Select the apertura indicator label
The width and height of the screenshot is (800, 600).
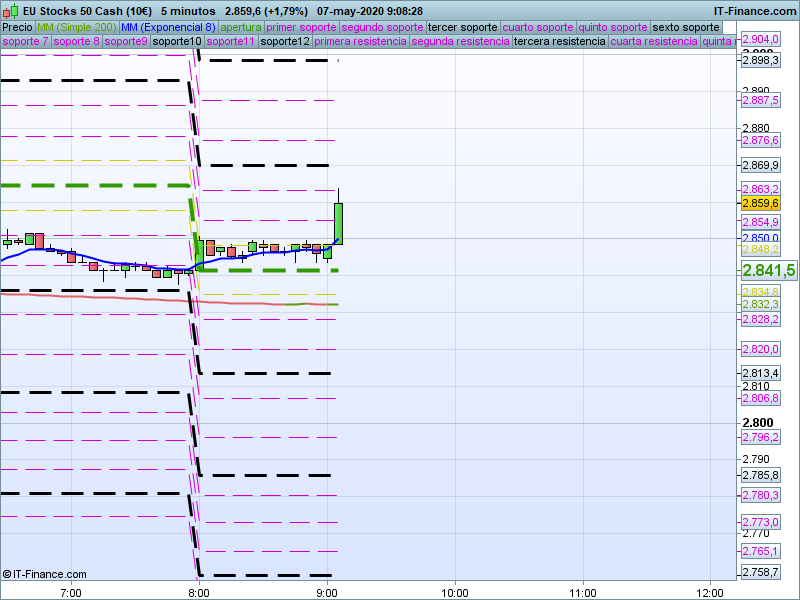(x=241, y=27)
